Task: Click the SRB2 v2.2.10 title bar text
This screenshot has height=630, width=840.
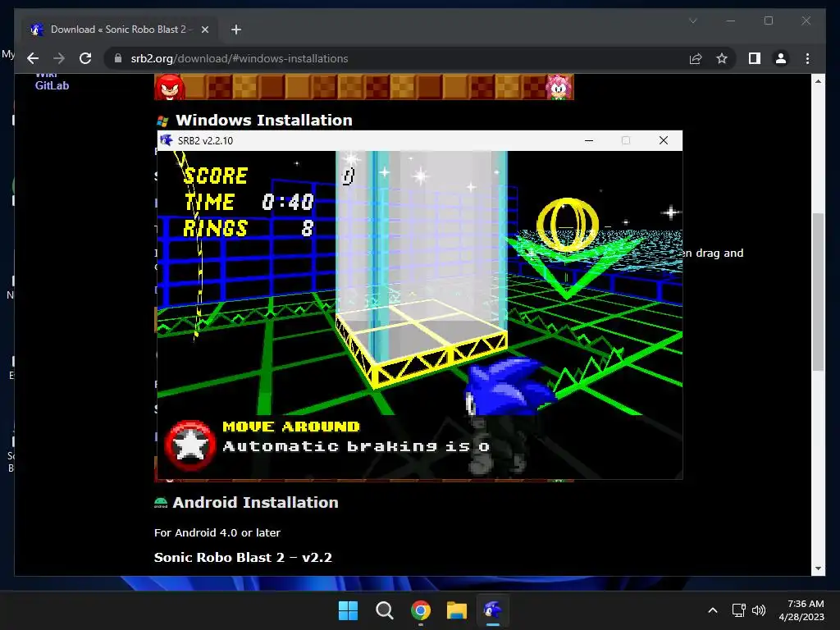Action: click(205, 141)
